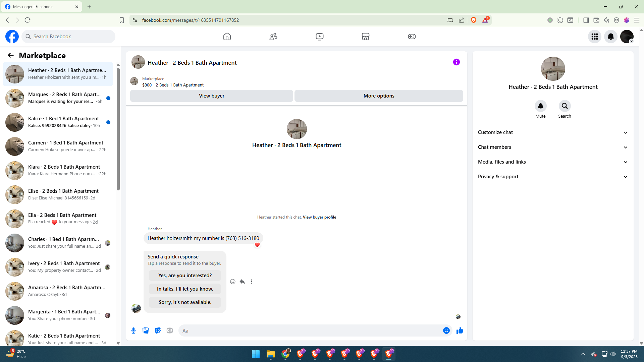Open the Gaming controller icon
Image resolution: width=644 pixels, height=362 pixels.
coord(412,37)
